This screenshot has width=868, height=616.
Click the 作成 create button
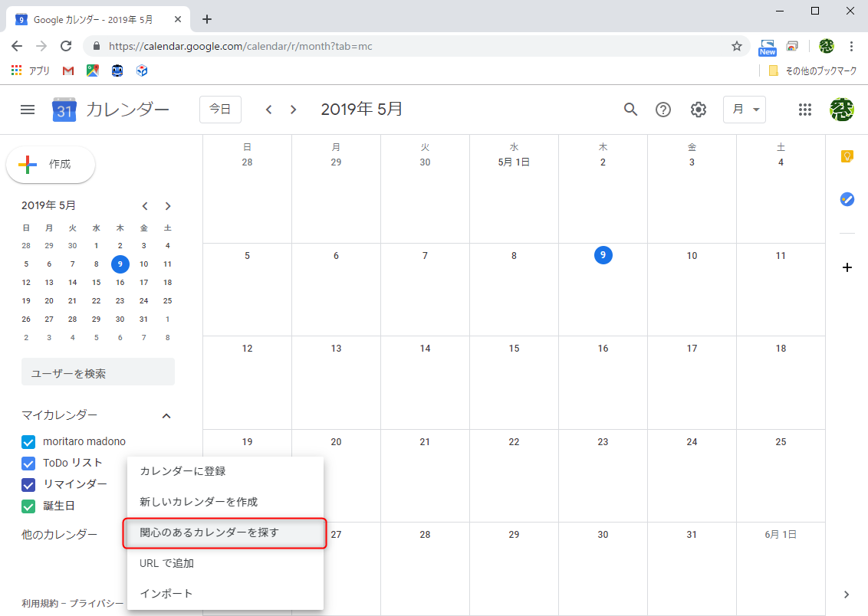coord(50,164)
